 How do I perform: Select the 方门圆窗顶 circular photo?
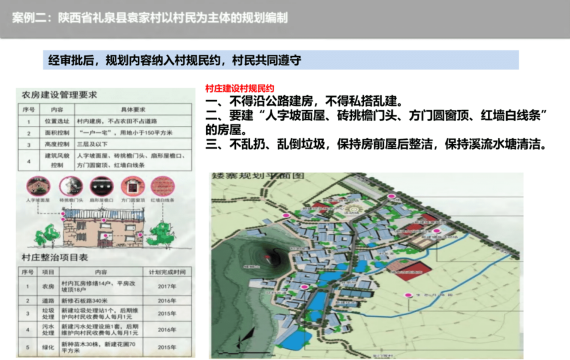pos(133,186)
